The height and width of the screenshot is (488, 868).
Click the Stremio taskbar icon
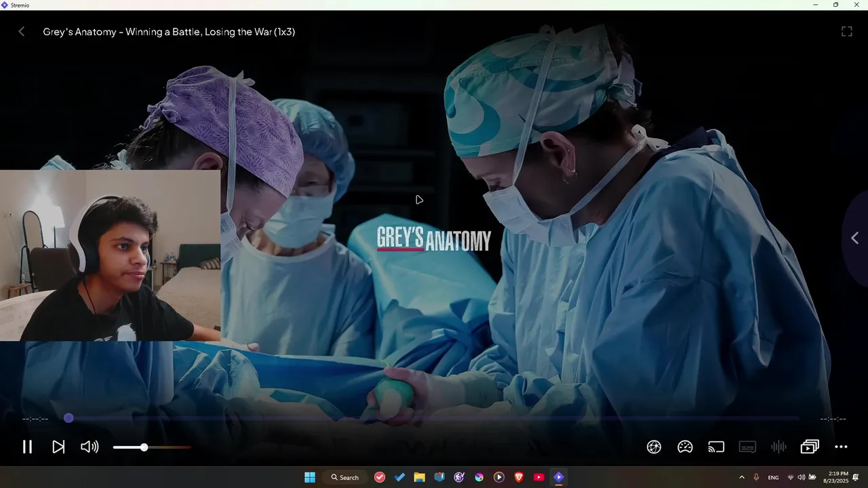pos(559,477)
